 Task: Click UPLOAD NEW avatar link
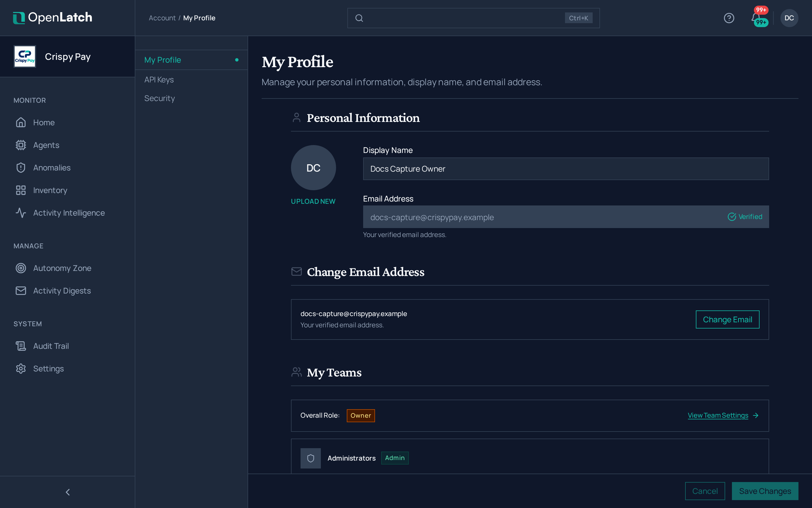click(313, 201)
